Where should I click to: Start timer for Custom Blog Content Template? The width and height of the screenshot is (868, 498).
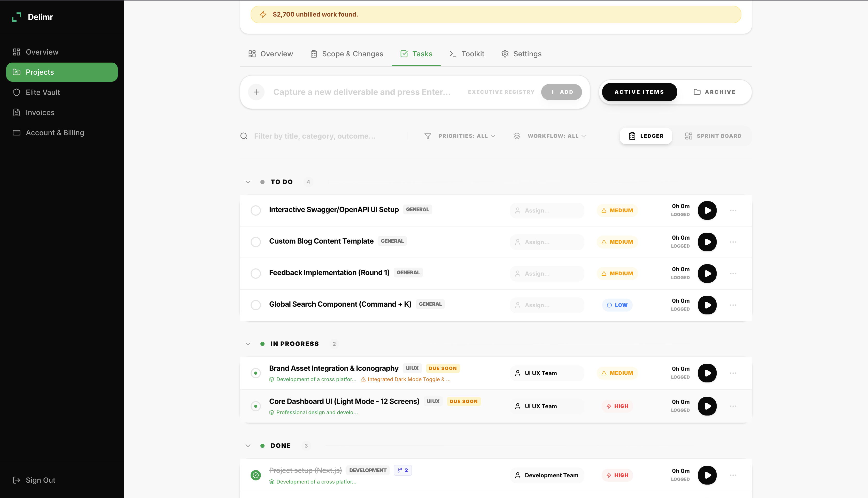click(x=707, y=242)
